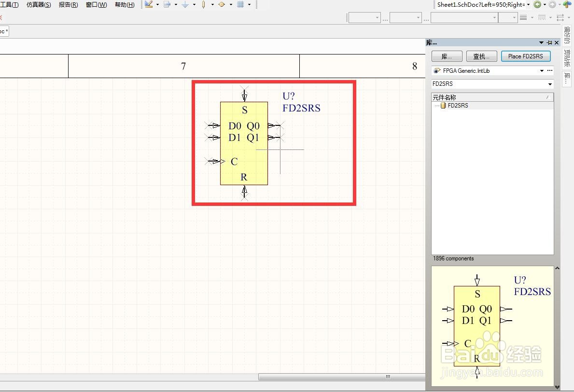
Task: Close the library panel
Action: coord(557,43)
